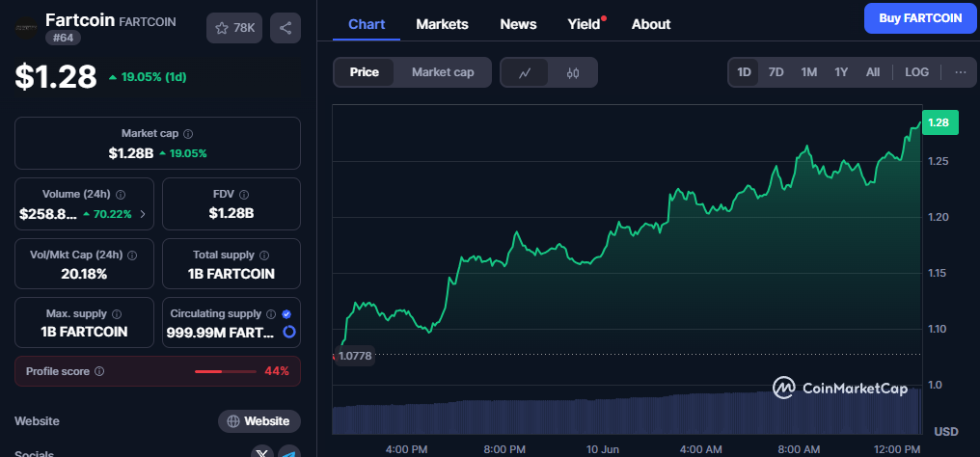Show Circulating supply info icon

(271, 314)
